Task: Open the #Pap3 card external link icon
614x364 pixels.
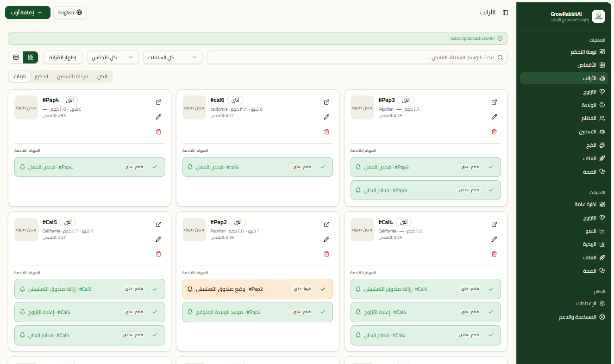Action: [494, 102]
